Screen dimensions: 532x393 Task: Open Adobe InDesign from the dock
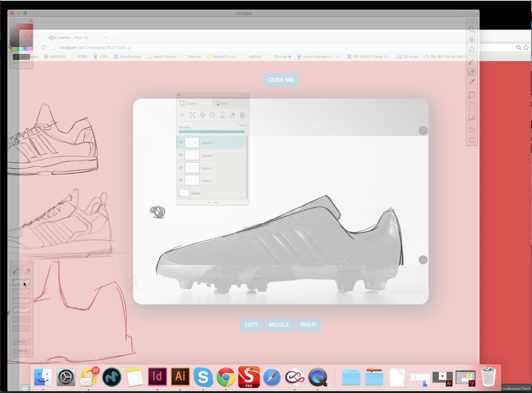pos(157,377)
